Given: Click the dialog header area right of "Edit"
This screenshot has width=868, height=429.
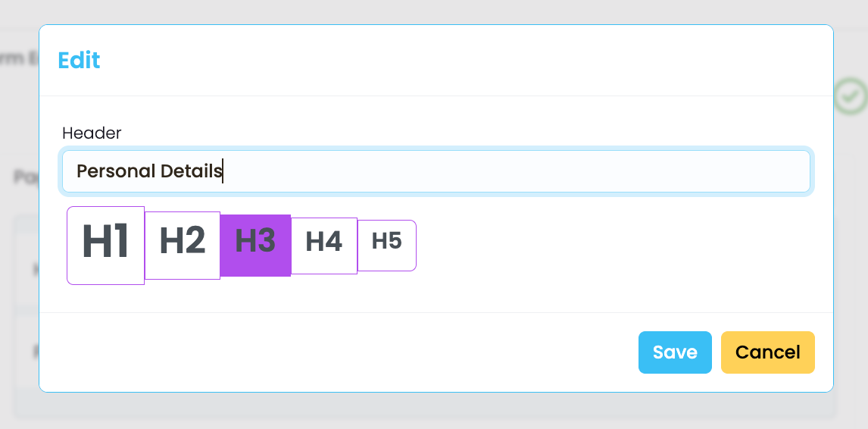Looking at the screenshot, I should click(x=465, y=60).
